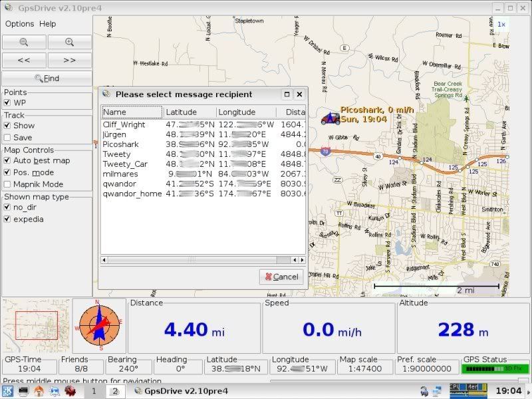This screenshot has height=399, width=532.
Task: Click the Picoshark car marker on map
Action: [x=329, y=118]
